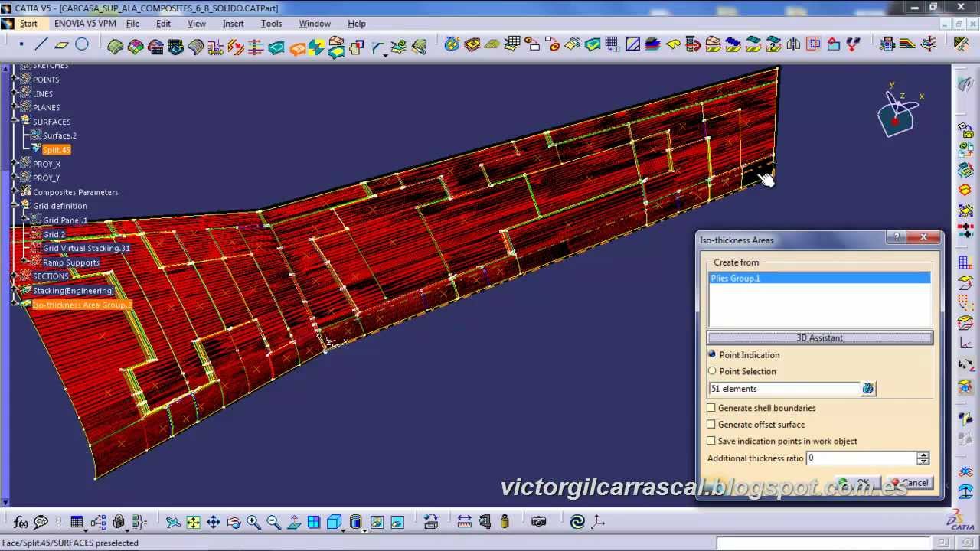The width and height of the screenshot is (980, 551).
Task: Click the diagonal line rectangle icon
Action: (632, 45)
